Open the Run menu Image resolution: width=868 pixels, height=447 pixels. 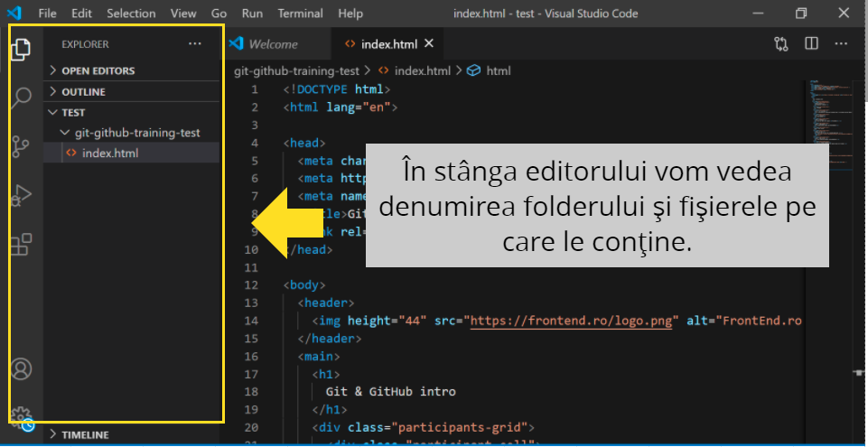pos(252,14)
